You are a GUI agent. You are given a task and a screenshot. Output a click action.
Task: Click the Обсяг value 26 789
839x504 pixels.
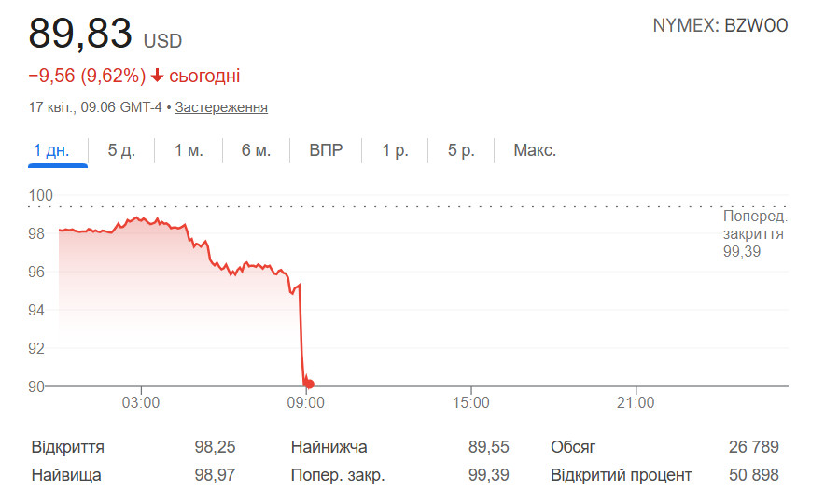pyautogui.click(x=753, y=447)
